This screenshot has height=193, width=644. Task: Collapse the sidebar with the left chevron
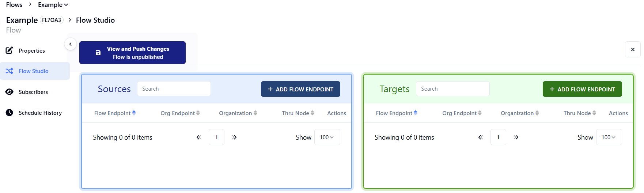click(x=71, y=44)
